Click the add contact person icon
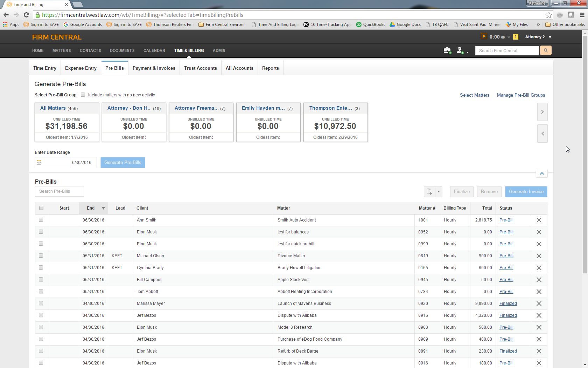 (x=460, y=50)
